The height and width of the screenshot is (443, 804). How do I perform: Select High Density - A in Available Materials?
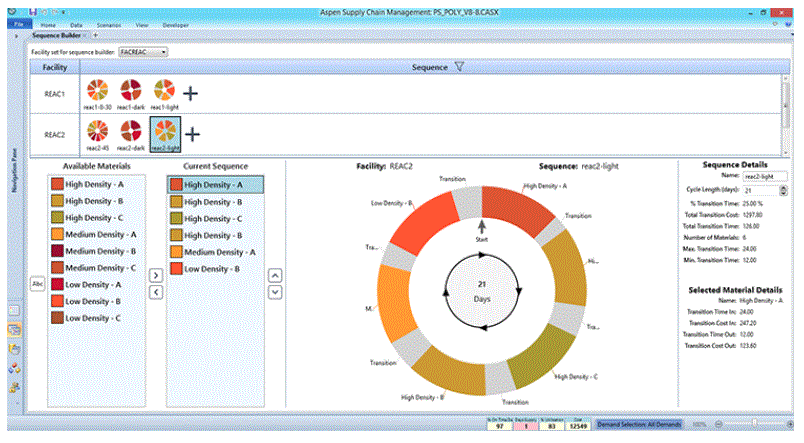(x=96, y=184)
